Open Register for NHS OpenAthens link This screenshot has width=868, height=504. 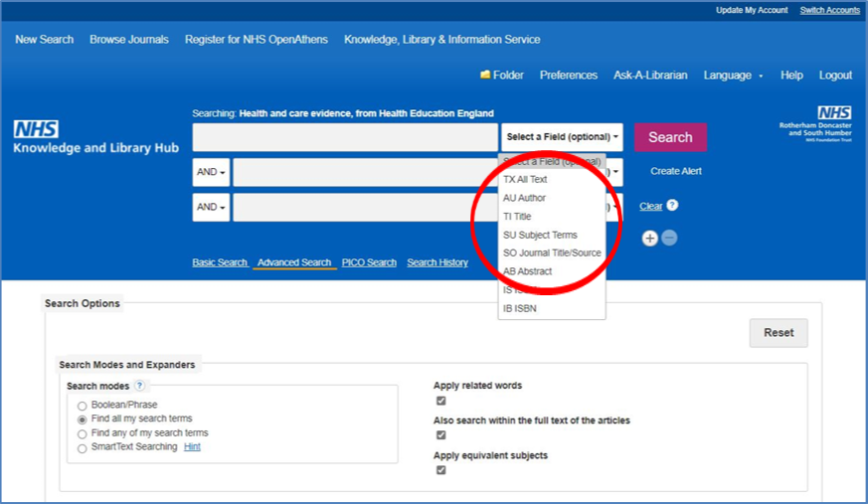(x=257, y=40)
